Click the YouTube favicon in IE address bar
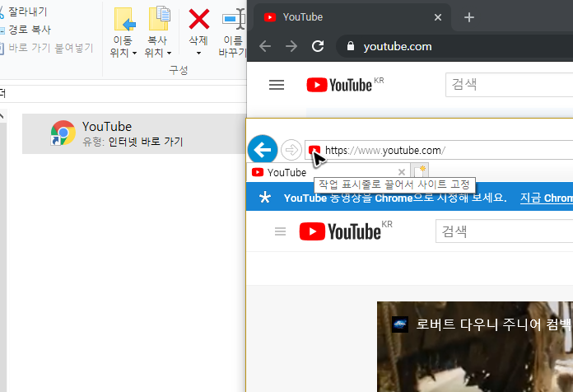Screen dimensions: 573x392 314,150
